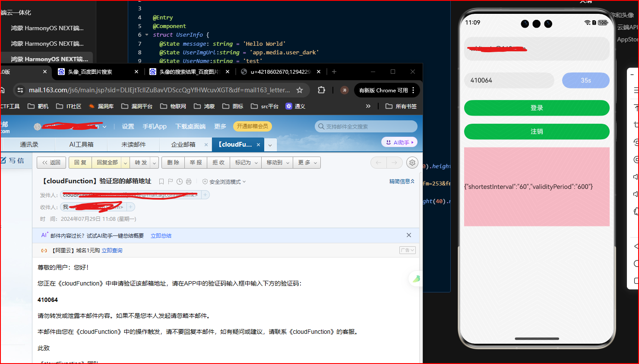Tap green 登录 button on phone preview
Viewport: 639px width, 364px height.
coord(537,108)
